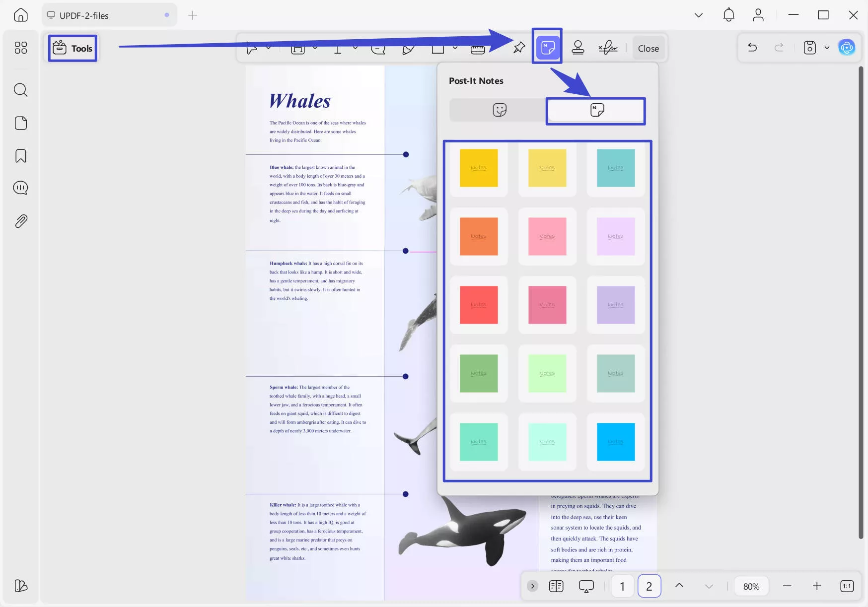868x607 pixels.
Task: Click the undo arrow icon
Action: coord(752,48)
